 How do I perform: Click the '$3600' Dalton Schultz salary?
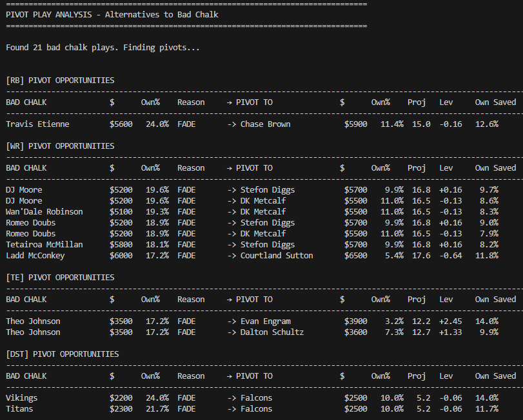(355, 332)
